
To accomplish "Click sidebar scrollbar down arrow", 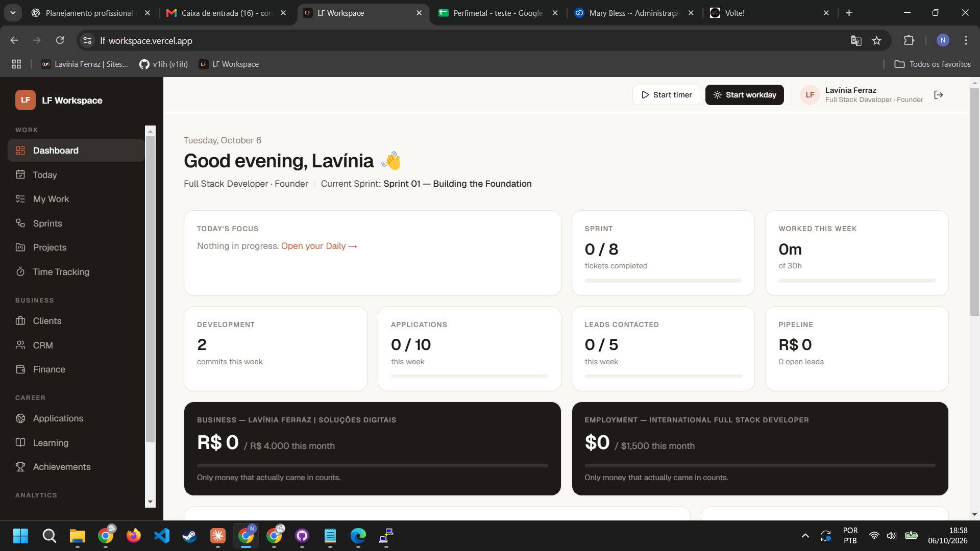I will coord(150,502).
